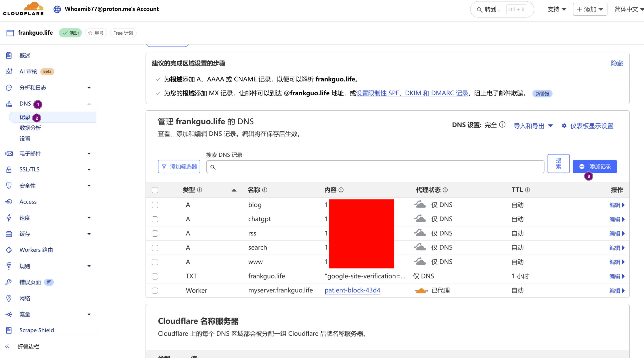Viewport: 644px width, 358px height.
Task: Click the star icon to favorite site
Action: (90, 33)
